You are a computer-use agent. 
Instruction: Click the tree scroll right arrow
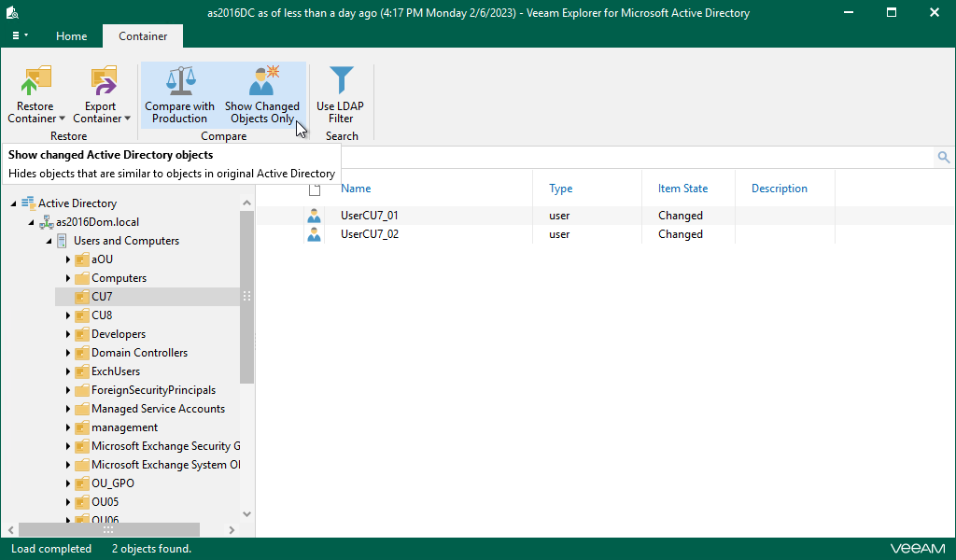click(232, 530)
